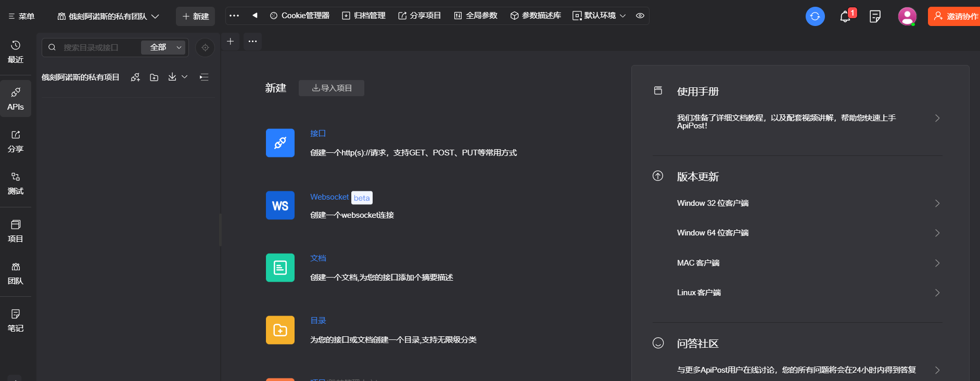Click the 目录 link
The image size is (980, 381).
318,321
